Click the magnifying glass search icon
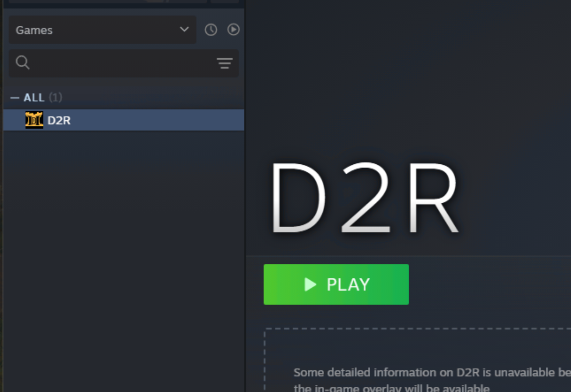The height and width of the screenshot is (392, 571). [x=23, y=63]
